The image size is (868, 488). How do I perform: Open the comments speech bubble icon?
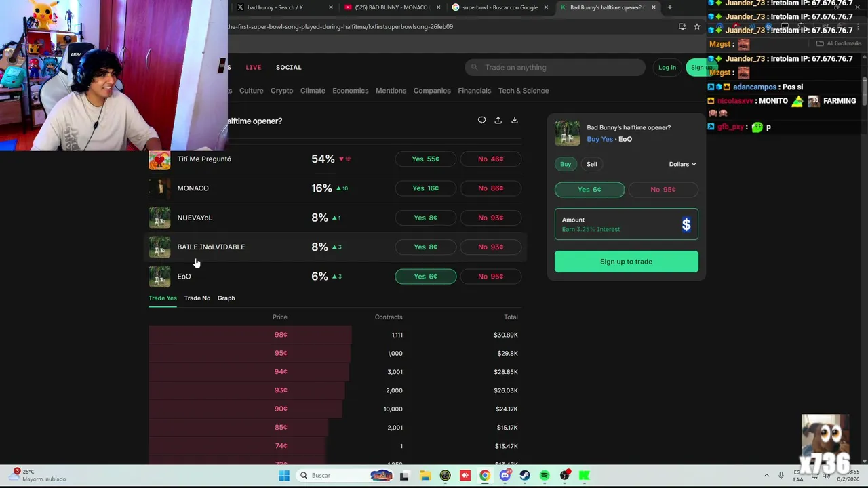coord(481,120)
